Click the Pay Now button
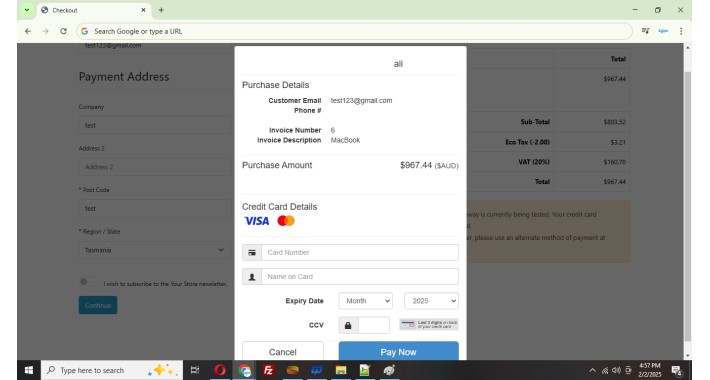710x380 pixels. click(x=398, y=351)
